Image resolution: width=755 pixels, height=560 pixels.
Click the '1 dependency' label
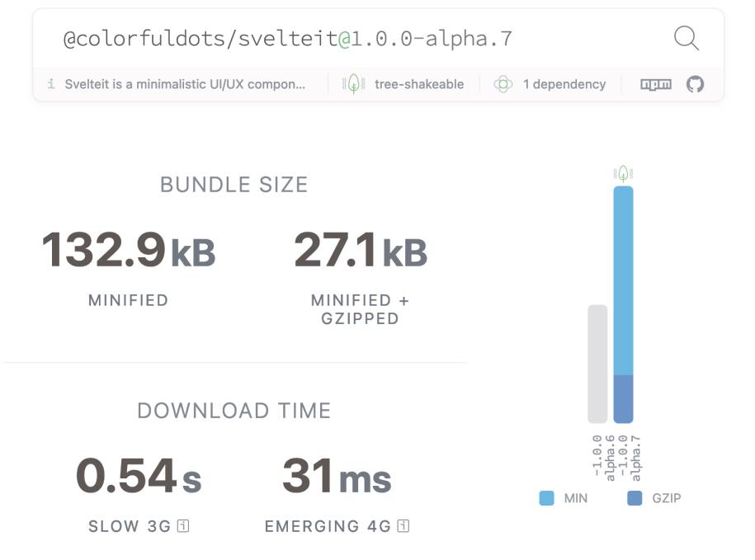[564, 84]
